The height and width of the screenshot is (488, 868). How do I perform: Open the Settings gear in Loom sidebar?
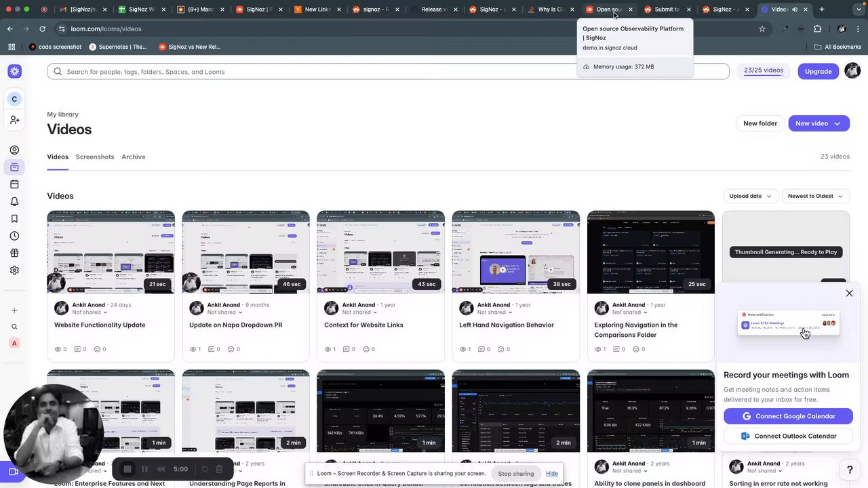point(14,270)
